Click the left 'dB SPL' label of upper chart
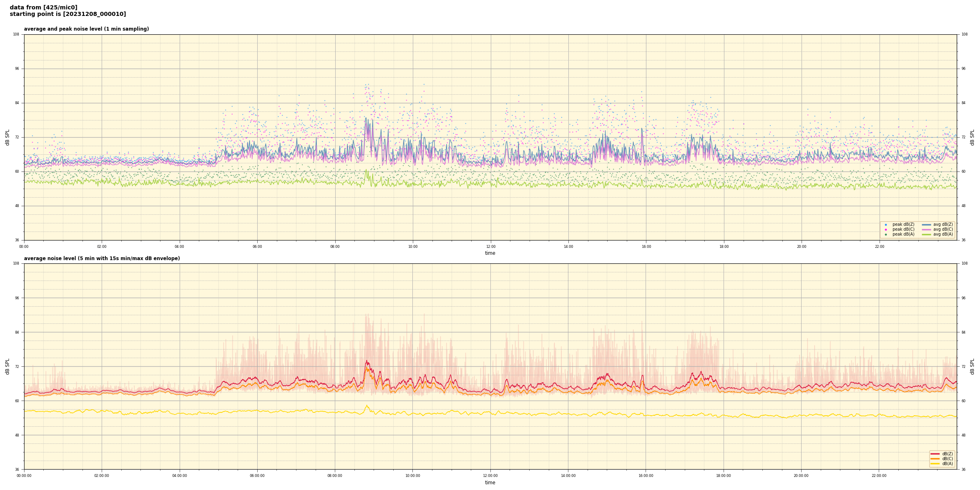Image resolution: width=980 pixels, height=490 pixels. tap(7, 137)
